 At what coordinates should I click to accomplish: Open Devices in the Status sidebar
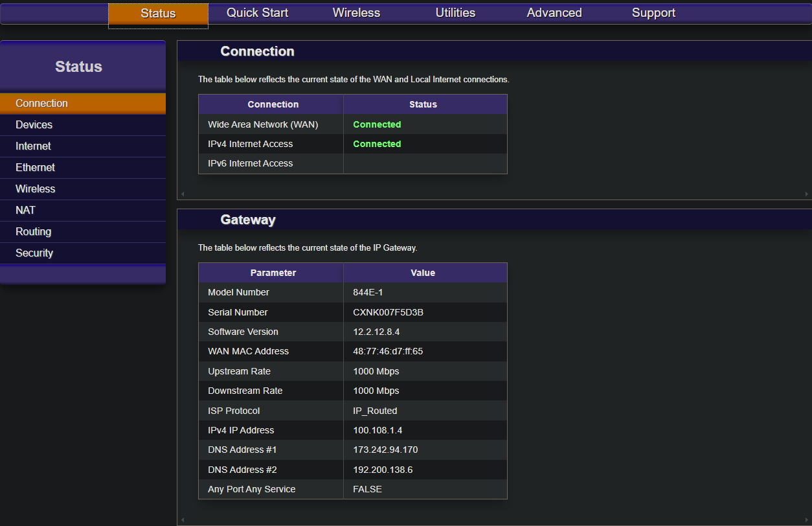click(34, 125)
